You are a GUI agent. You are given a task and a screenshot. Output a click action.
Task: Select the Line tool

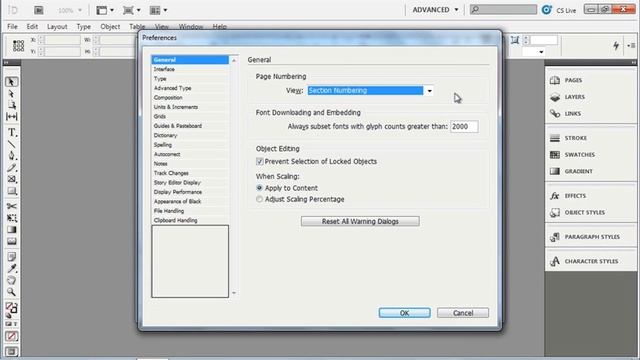11,144
